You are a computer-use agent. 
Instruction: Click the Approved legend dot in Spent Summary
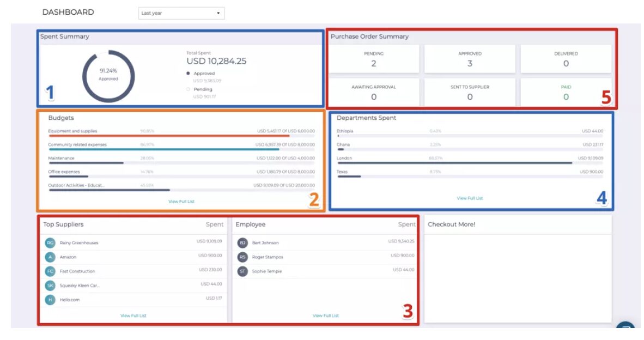(188, 74)
